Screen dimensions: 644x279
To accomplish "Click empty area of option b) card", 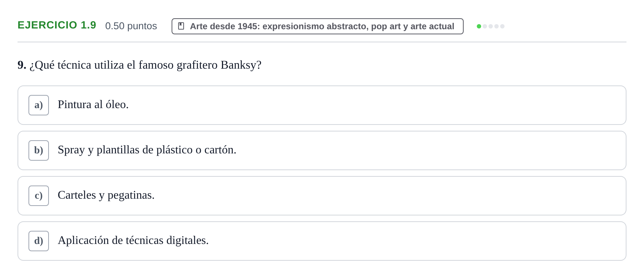I will [431, 150].
